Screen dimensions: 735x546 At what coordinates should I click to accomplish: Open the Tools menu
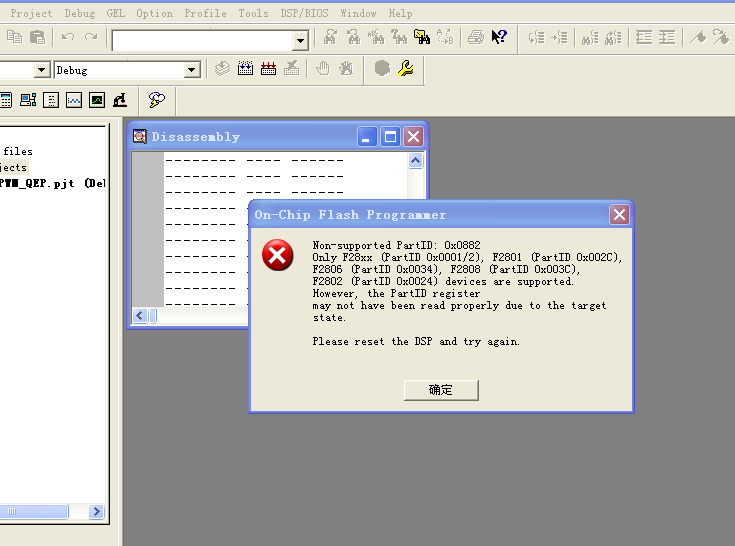pos(253,14)
